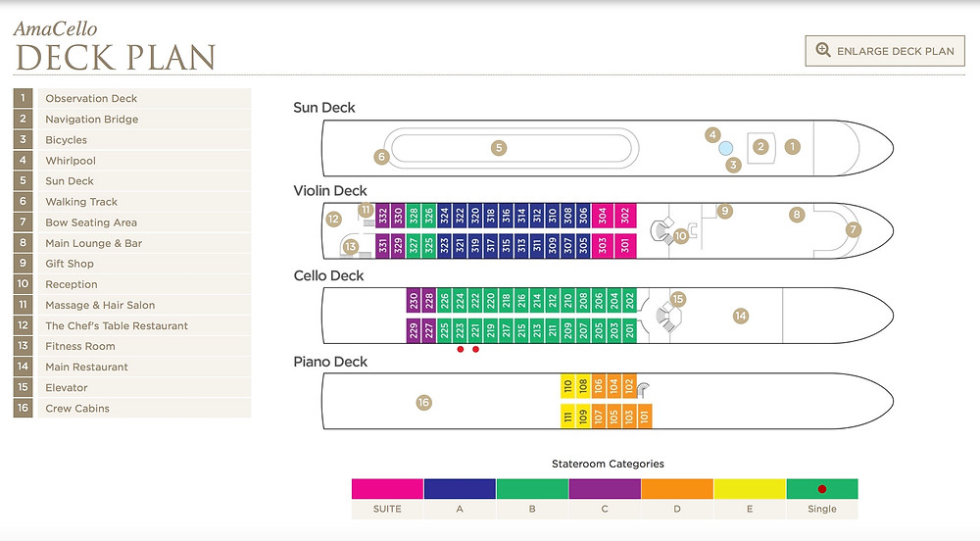This screenshot has width=980, height=541.
Task: Click marker 8 Main Lounge on Violin Deck
Action: click(x=796, y=215)
